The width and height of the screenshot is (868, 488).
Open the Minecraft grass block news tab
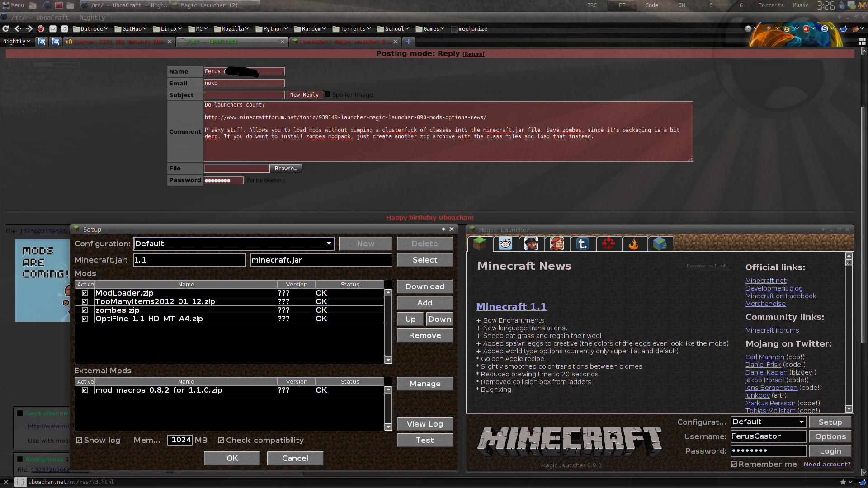point(480,244)
